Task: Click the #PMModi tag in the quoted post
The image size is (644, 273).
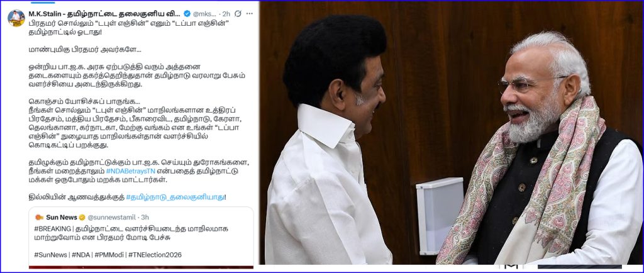Action: [108, 255]
